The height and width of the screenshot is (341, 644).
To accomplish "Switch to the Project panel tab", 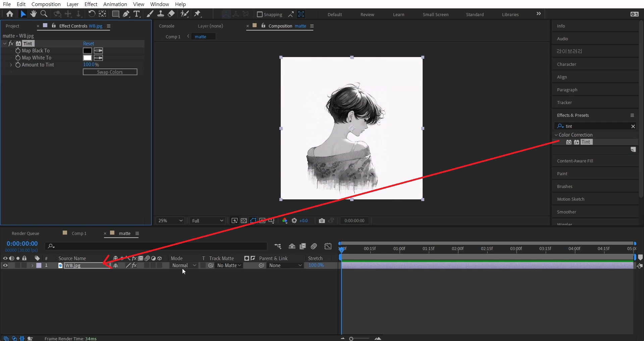I will click(x=12, y=26).
